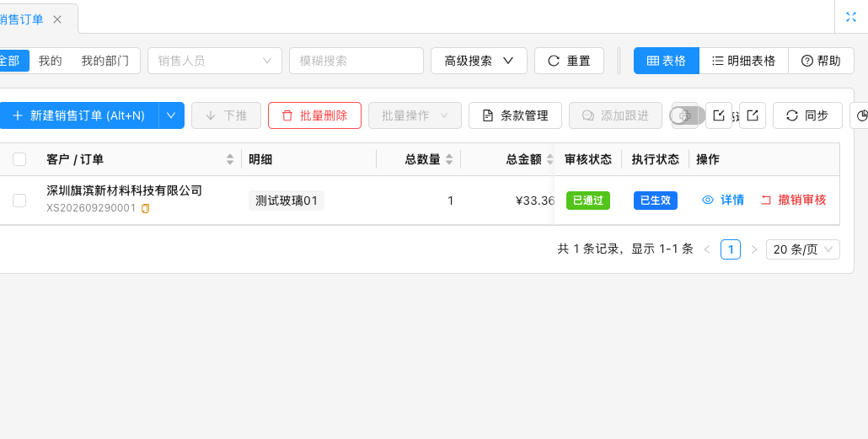Image resolution: width=868 pixels, height=439 pixels.
Task: Go to previous page arrow
Action: click(707, 249)
